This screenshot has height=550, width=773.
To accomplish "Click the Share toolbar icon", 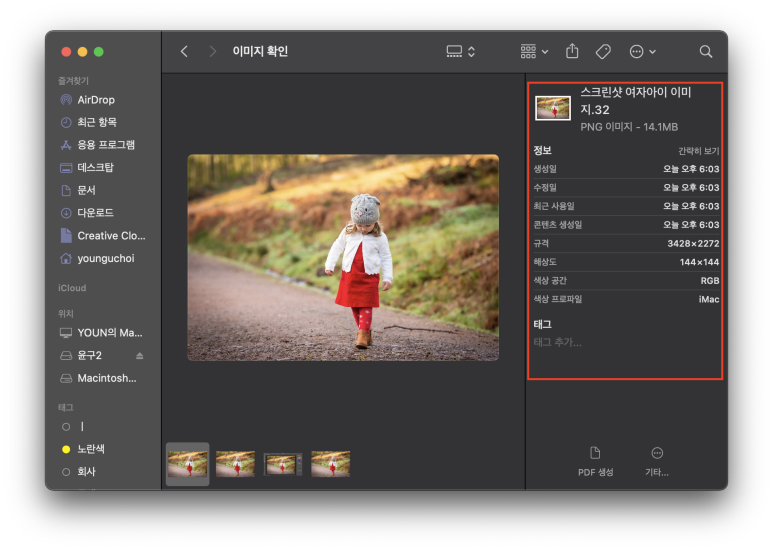I will pyautogui.click(x=572, y=51).
